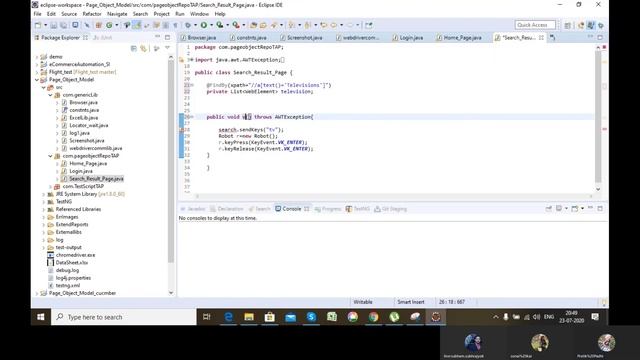Screen dimensions: 640x360
Task: Click the Quick Access field
Action: (535, 25)
